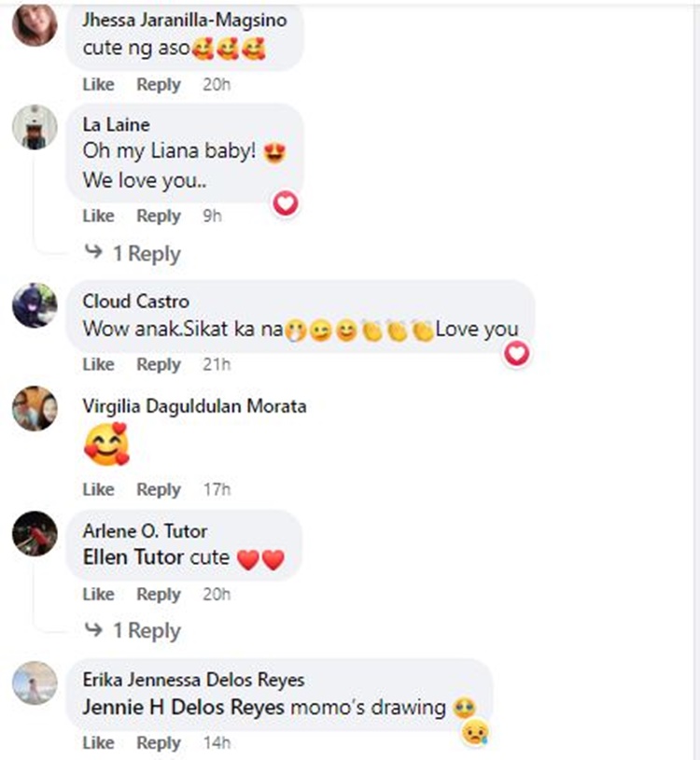Expand 1 Reply under La Laine's comment
The image size is (700, 760).
[146, 253]
